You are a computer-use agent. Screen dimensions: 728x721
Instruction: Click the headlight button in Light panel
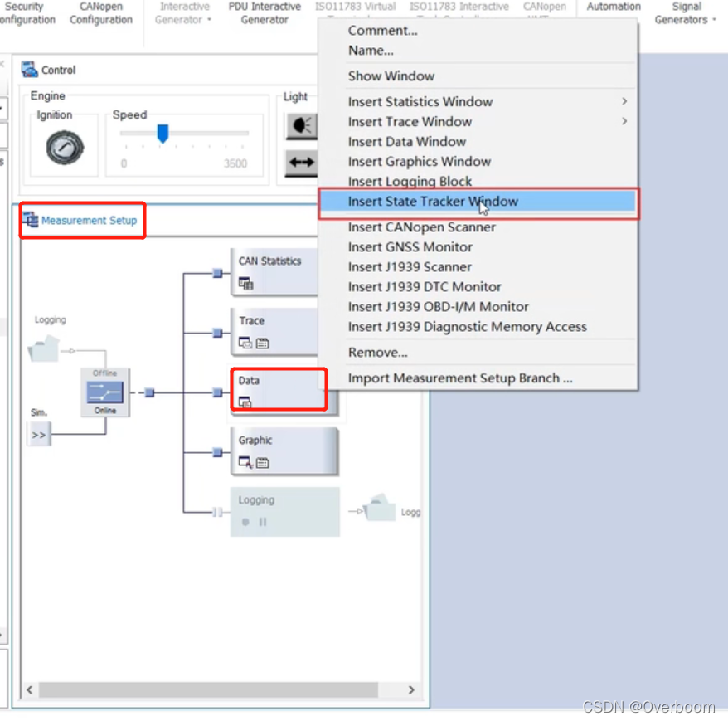tap(301, 126)
